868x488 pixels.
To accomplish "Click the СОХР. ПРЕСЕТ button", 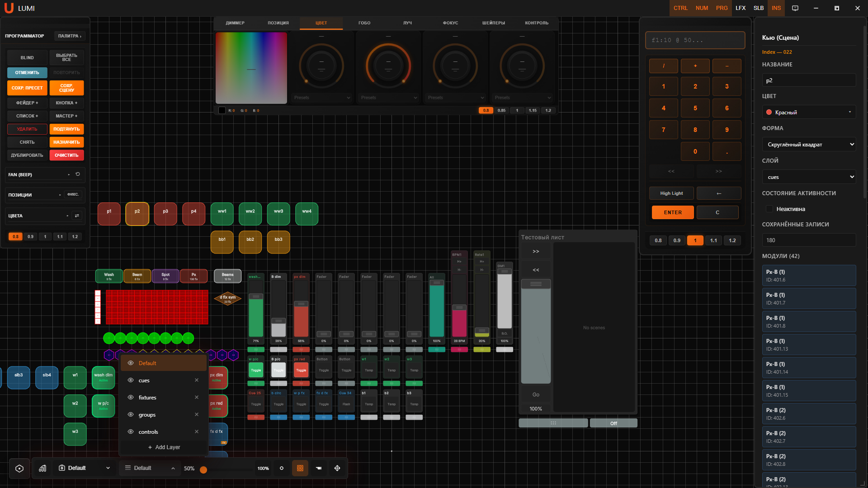I will [x=27, y=88].
